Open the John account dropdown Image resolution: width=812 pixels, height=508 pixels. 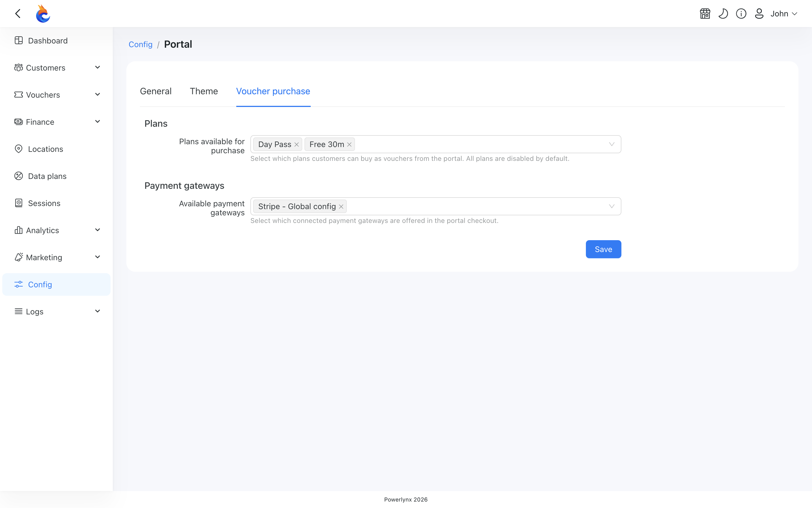click(x=784, y=14)
